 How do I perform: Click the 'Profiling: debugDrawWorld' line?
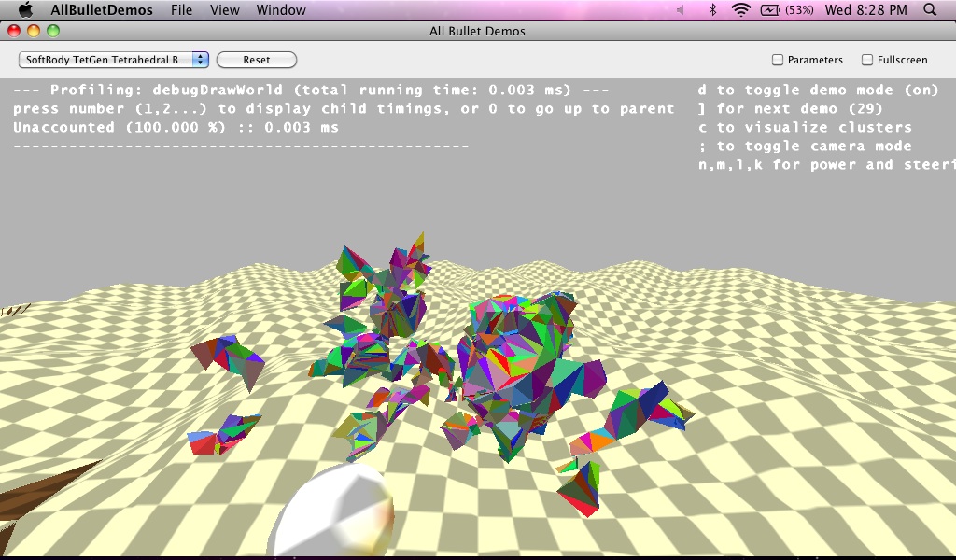(x=311, y=91)
